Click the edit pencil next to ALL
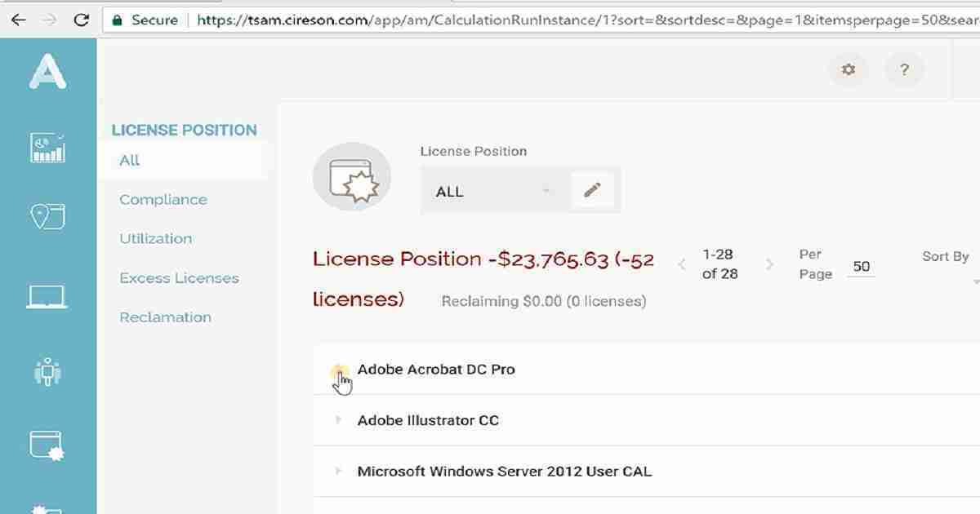 point(594,190)
